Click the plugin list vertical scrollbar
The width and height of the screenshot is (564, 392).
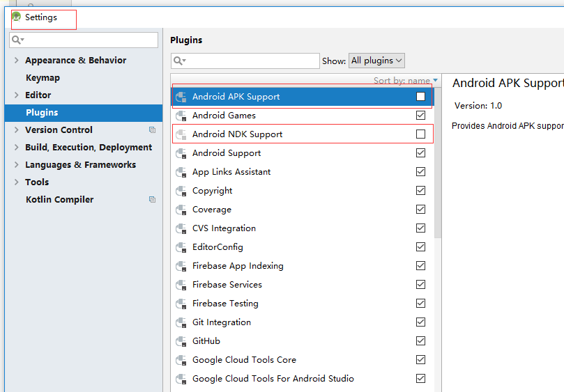click(x=438, y=162)
